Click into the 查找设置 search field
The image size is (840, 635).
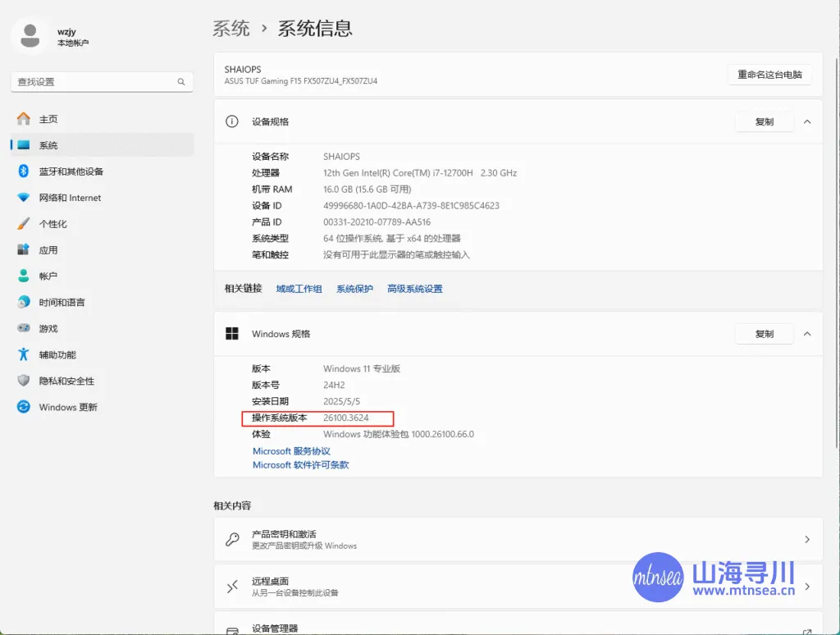[x=102, y=82]
